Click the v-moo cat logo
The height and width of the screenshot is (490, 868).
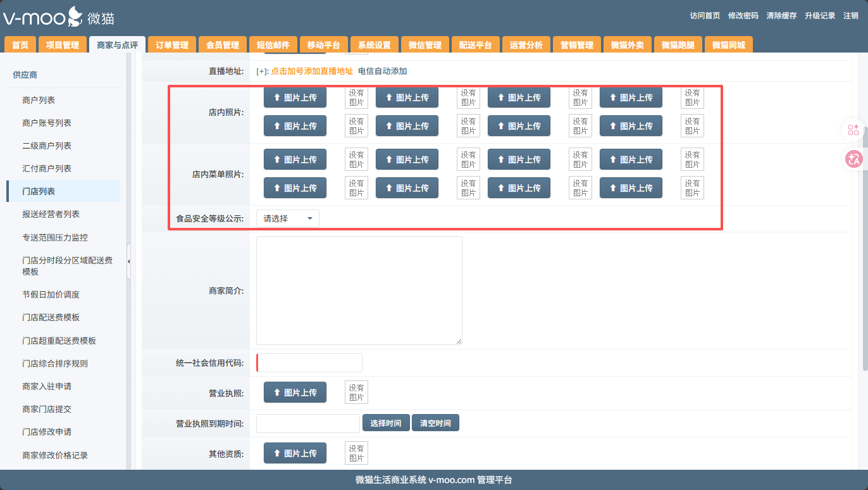pyautogui.click(x=58, y=17)
